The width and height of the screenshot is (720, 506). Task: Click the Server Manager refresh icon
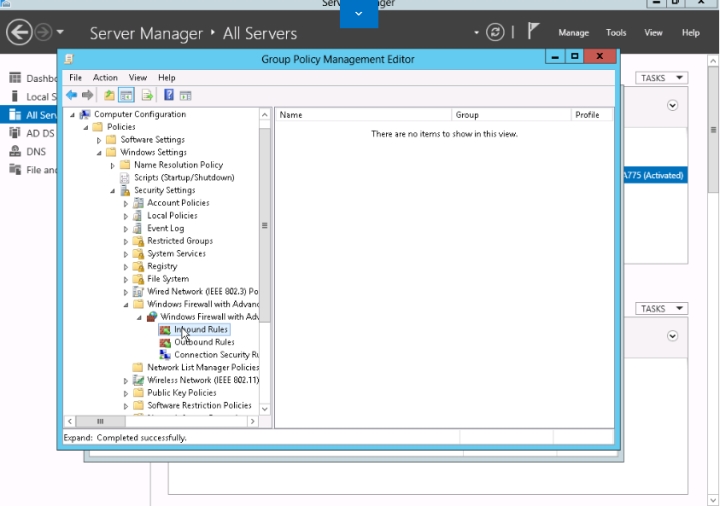(x=495, y=33)
